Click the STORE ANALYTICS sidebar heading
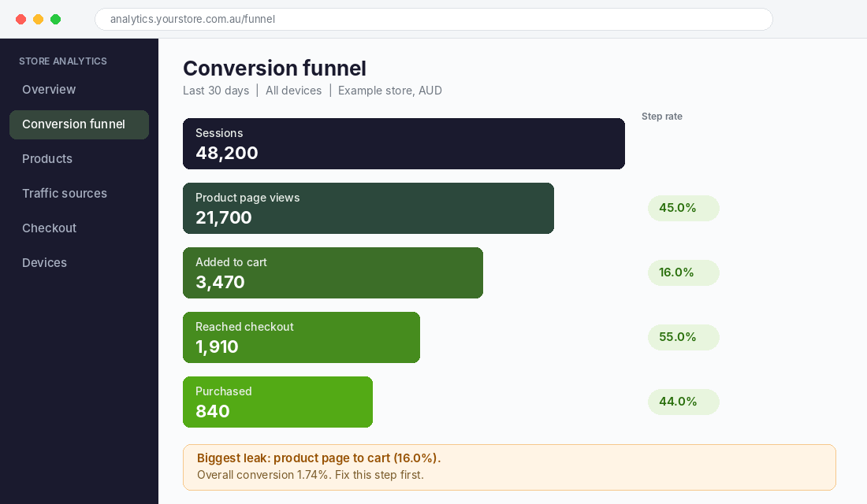867x504 pixels. pos(63,61)
